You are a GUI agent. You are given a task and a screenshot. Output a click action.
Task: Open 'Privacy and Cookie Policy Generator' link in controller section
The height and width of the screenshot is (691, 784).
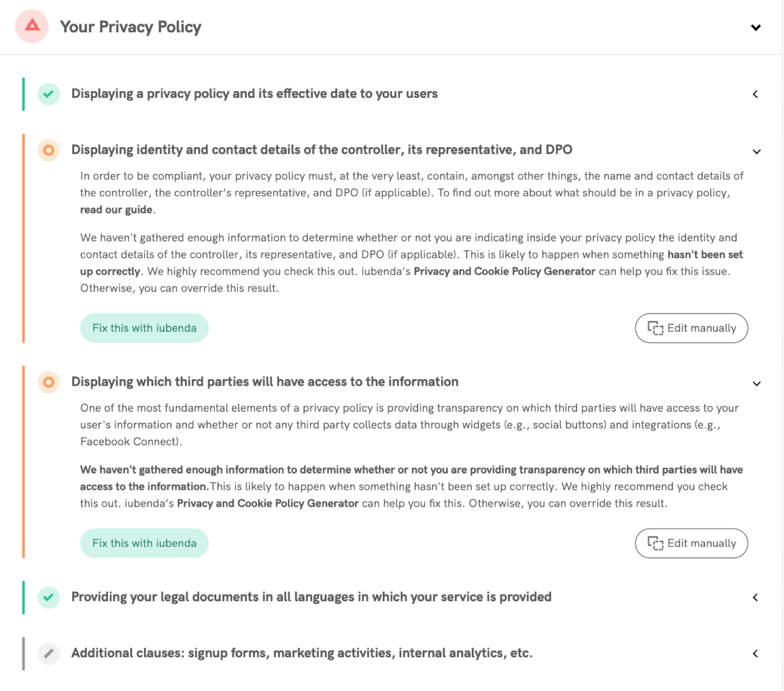click(x=504, y=271)
